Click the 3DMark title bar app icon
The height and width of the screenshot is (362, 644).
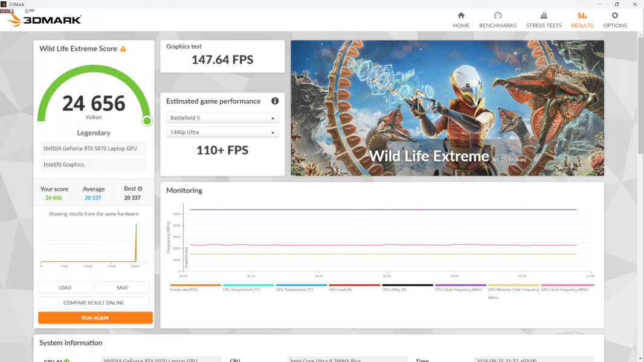pyautogui.click(x=4, y=4)
